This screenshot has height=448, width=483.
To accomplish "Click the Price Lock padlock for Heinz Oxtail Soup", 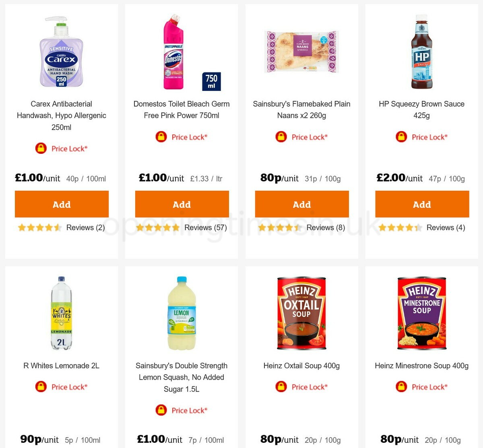I will [x=281, y=387].
